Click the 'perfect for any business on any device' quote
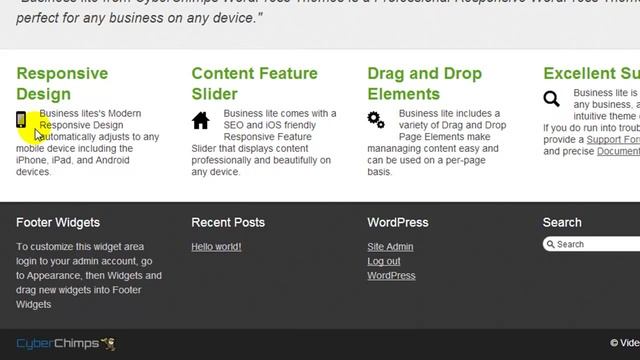This screenshot has width=640, height=360. tap(139, 18)
